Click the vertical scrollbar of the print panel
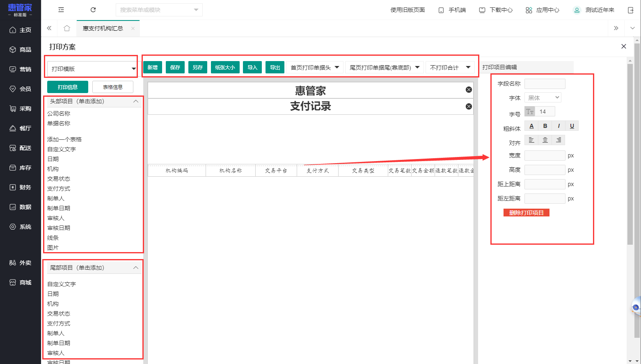 [x=630, y=154]
